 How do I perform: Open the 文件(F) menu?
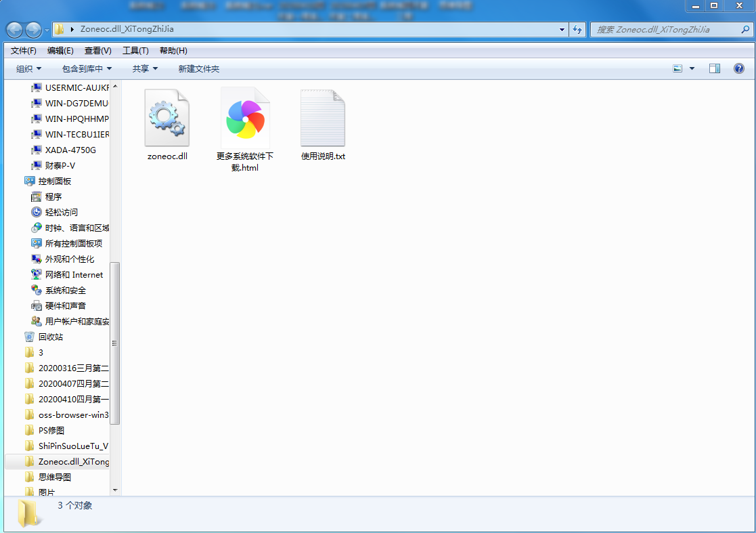point(24,51)
